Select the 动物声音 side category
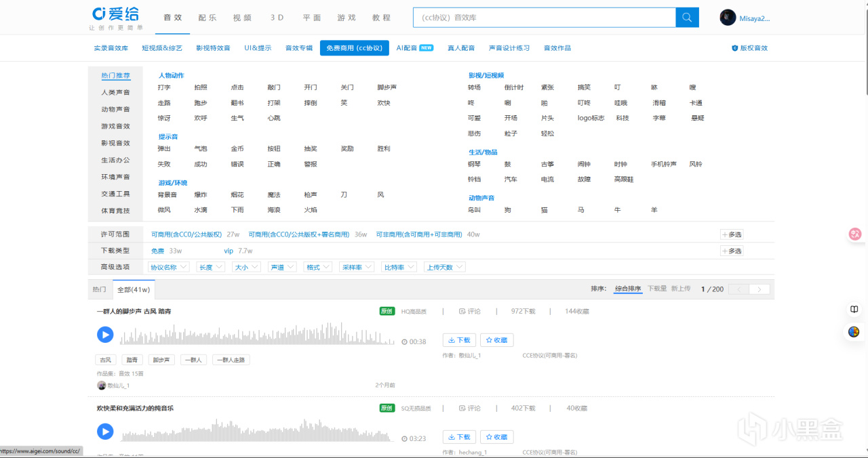The height and width of the screenshot is (458, 868). [x=115, y=109]
